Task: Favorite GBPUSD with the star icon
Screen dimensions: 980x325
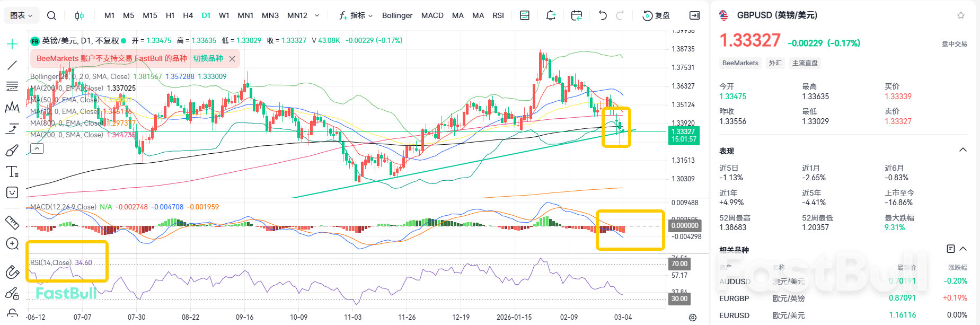Action: pyautogui.click(x=961, y=15)
